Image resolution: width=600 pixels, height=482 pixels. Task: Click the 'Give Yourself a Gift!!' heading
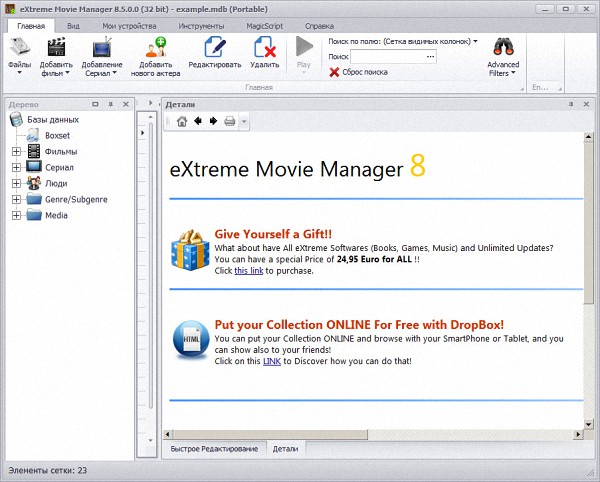pyautogui.click(x=273, y=234)
